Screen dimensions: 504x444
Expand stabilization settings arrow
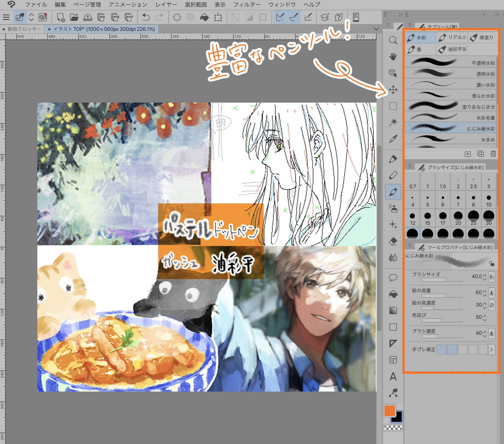tap(491, 349)
